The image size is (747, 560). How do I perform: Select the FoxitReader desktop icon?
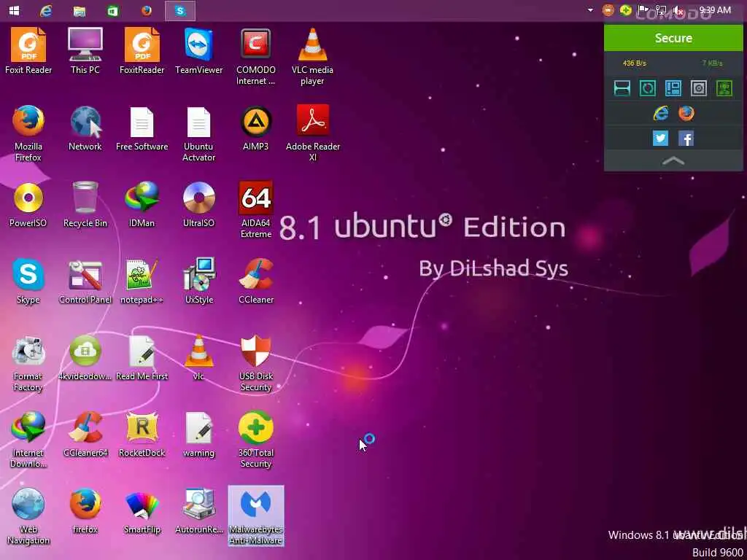coord(142,50)
